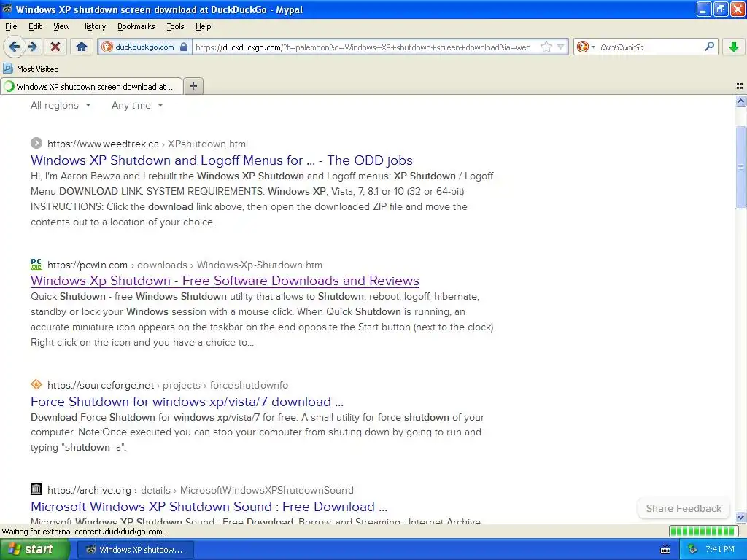
Task: Open the Bookmarks menu
Action: point(136,26)
